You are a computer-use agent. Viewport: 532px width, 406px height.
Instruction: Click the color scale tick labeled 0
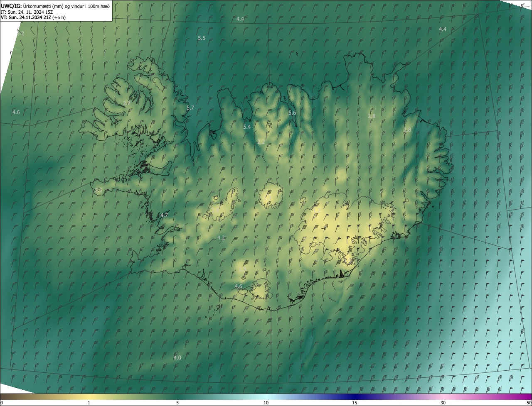pos(1,403)
